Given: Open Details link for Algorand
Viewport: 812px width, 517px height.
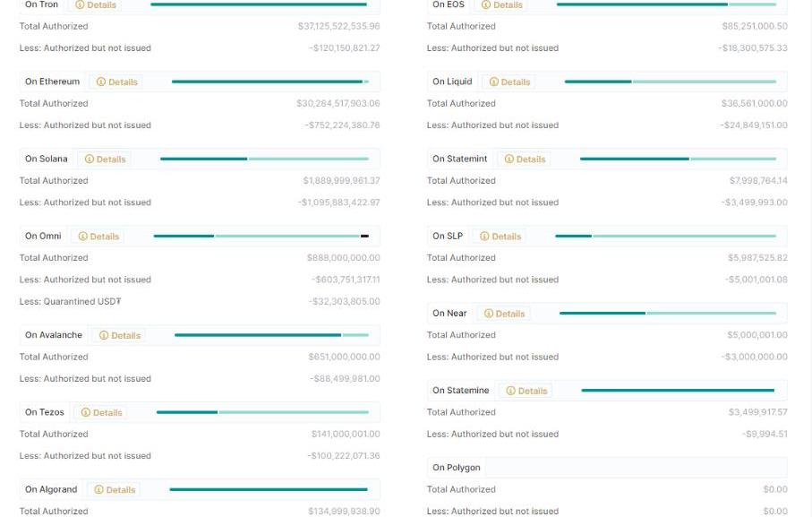Looking at the screenshot, I should coord(115,489).
